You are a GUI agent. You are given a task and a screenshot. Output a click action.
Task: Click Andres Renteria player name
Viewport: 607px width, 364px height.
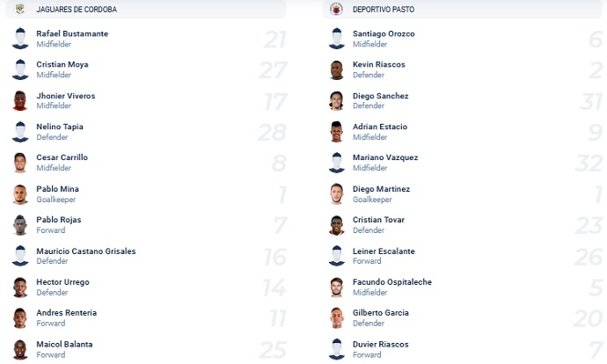click(x=67, y=312)
